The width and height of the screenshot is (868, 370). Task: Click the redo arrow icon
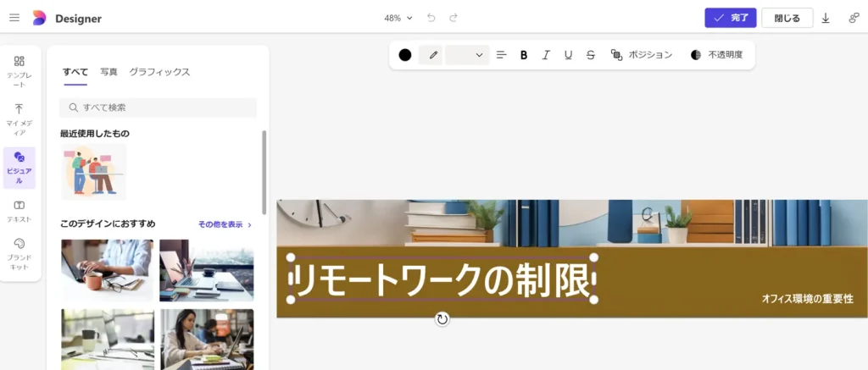(453, 18)
